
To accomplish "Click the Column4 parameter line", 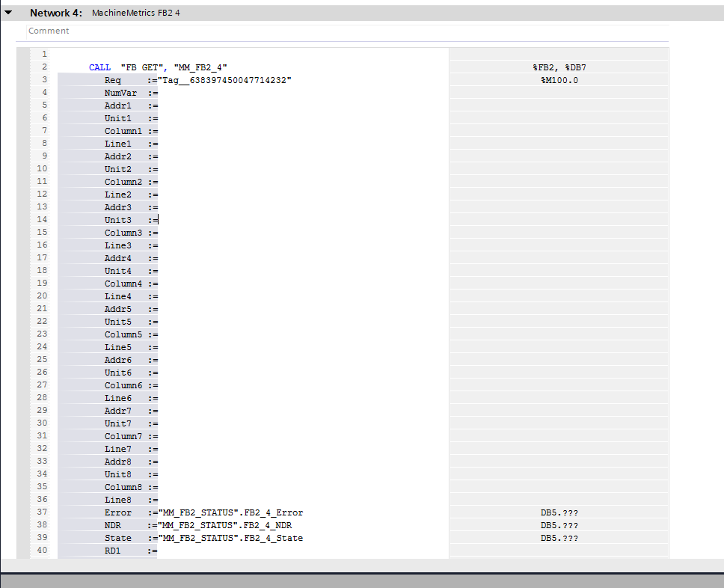I will pyautogui.click(x=123, y=284).
